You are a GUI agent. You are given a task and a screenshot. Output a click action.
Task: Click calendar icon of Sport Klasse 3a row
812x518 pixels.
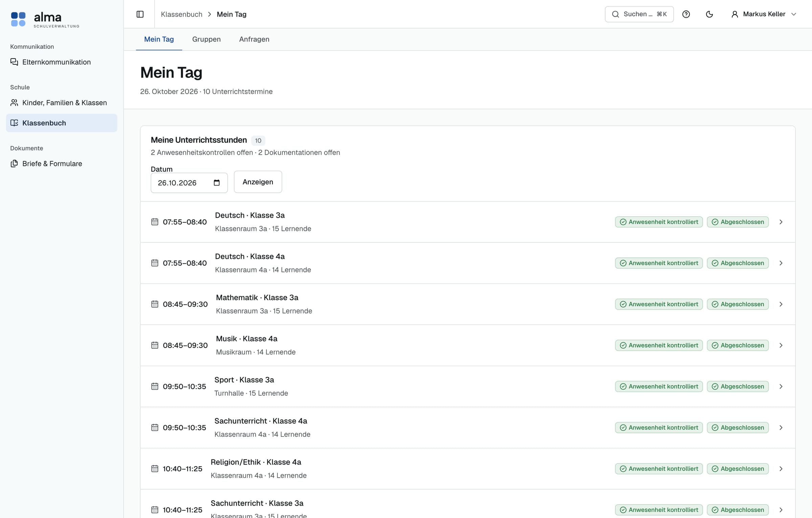pyautogui.click(x=155, y=386)
